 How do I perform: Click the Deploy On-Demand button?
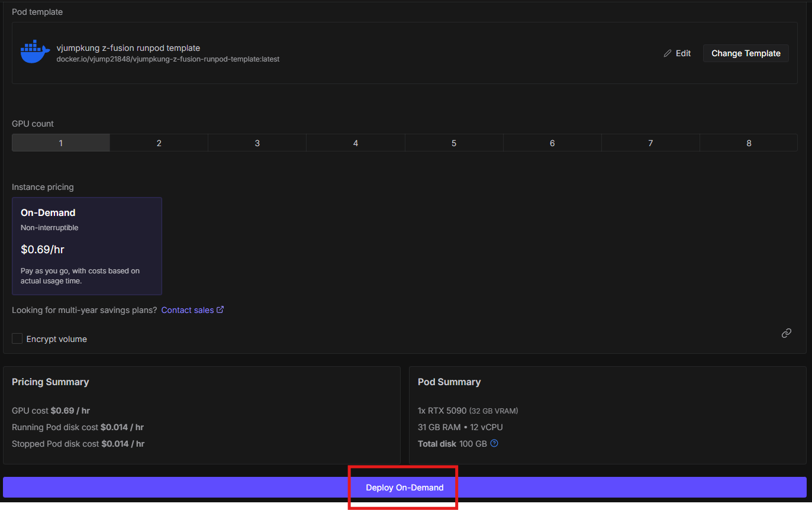point(404,488)
